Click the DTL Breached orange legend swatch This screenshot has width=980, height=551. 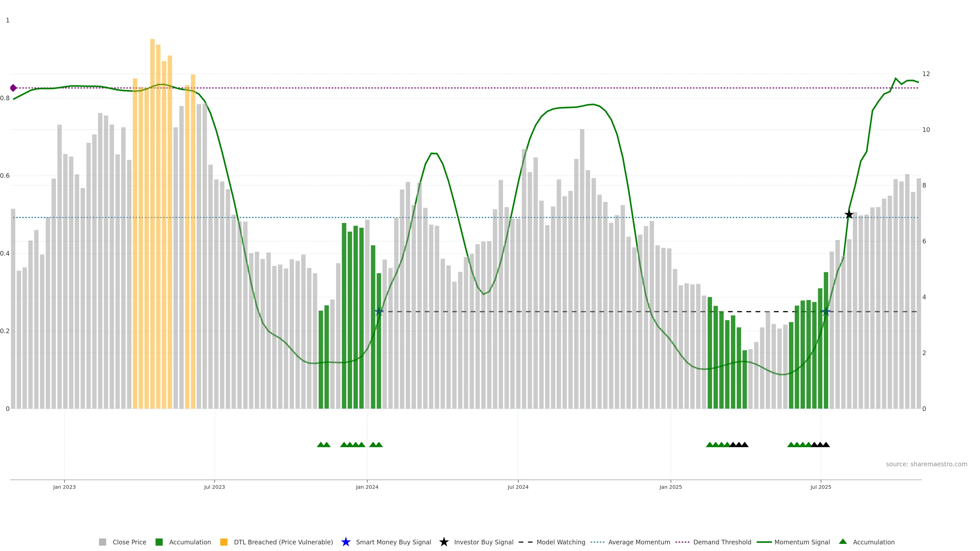224,542
